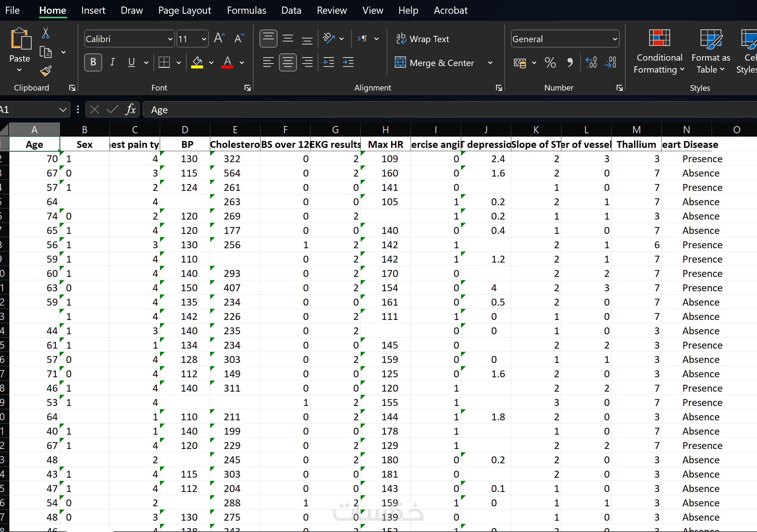Viewport: 757px width, 532px height.
Task: Click the Increase Indent icon
Action: pyautogui.click(x=348, y=62)
